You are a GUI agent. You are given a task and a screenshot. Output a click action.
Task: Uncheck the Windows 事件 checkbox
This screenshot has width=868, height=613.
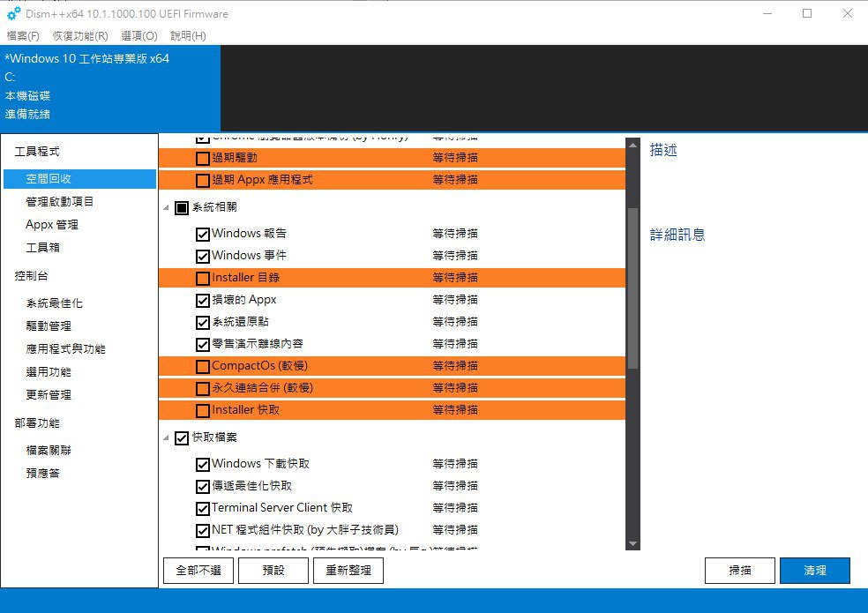tap(203, 257)
